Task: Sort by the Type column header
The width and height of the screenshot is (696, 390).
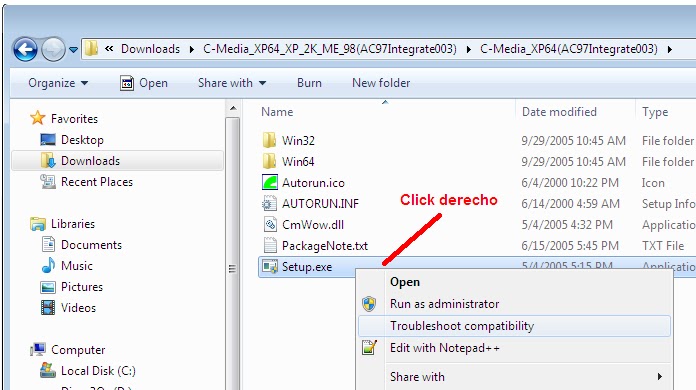Action: coord(655,112)
